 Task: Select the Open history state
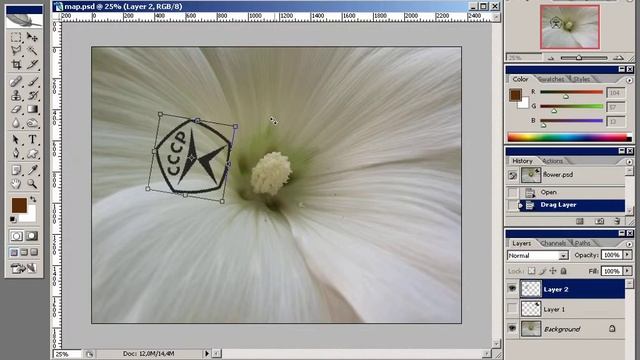coord(565,192)
